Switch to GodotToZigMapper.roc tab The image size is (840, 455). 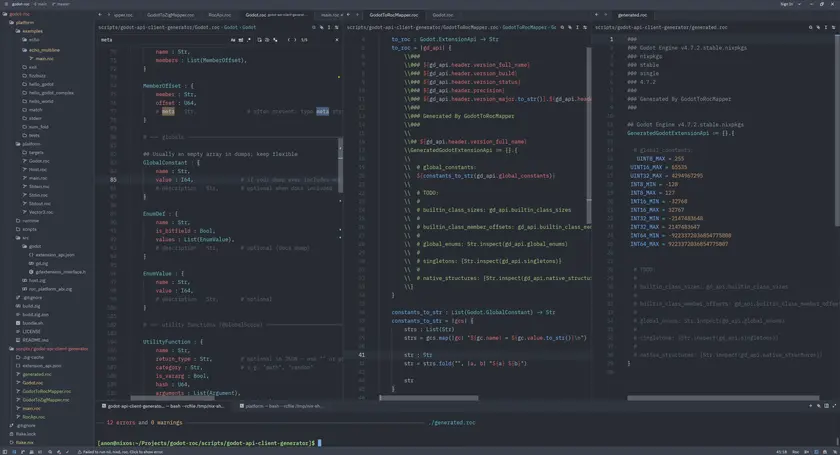[170, 15]
